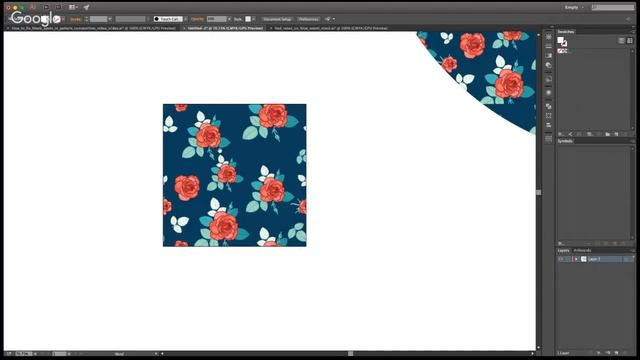
Task: Click the square floral pattern swatch on the artboard
Action: click(235, 175)
